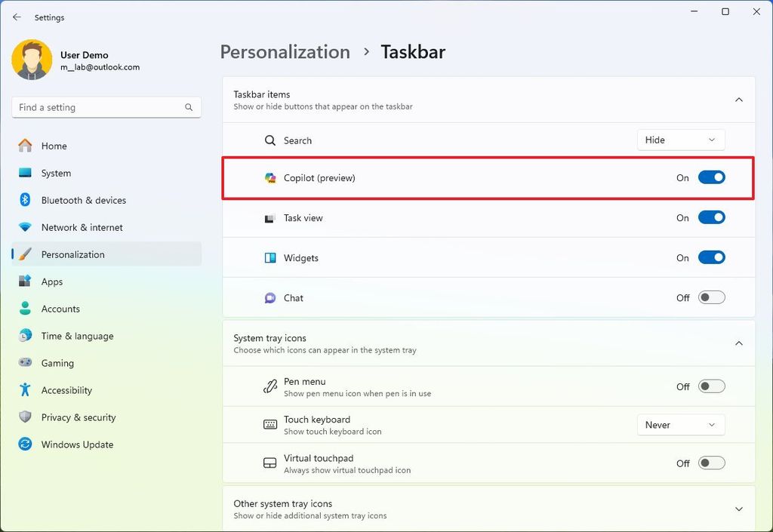Click the Search magnifier icon
The height and width of the screenshot is (532, 773).
click(x=269, y=140)
